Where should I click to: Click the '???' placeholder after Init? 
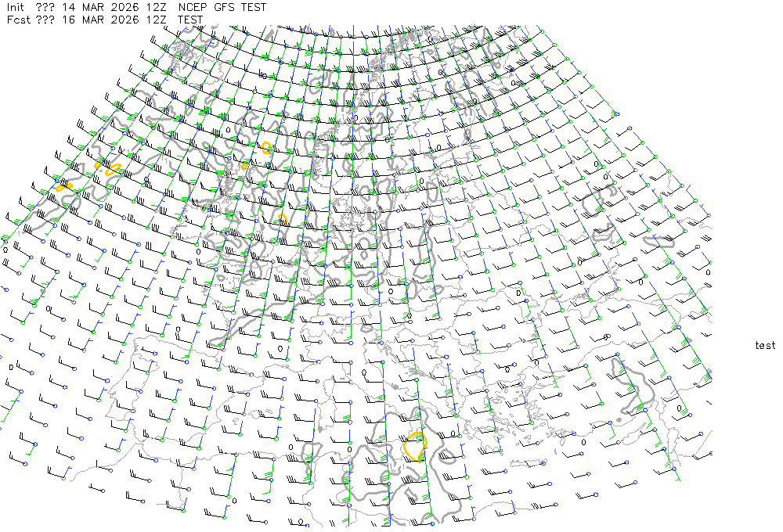[x=45, y=7]
